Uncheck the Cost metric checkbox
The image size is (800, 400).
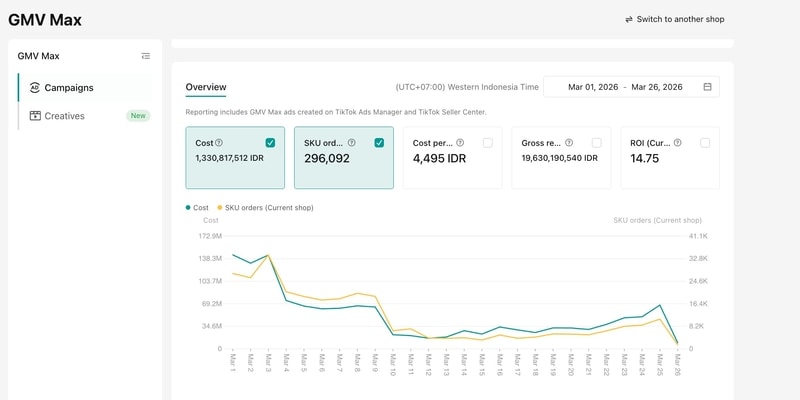tap(270, 143)
